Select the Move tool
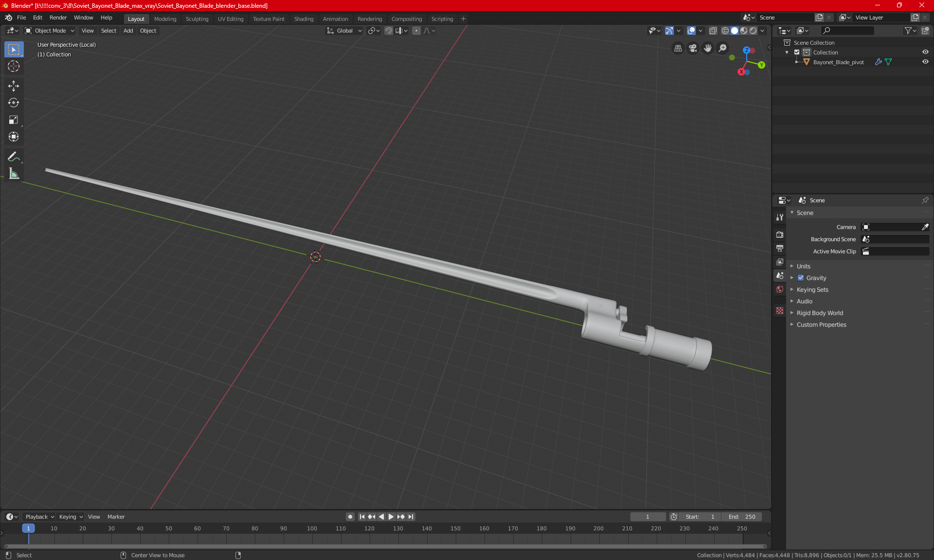 pos(14,86)
